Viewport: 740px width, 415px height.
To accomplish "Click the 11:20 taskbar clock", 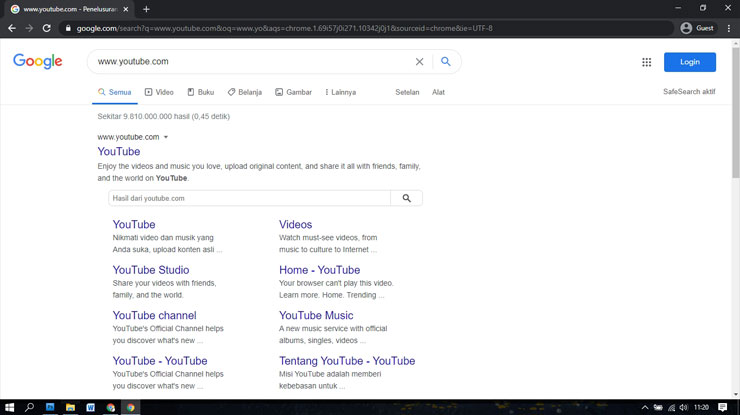I will [701, 407].
